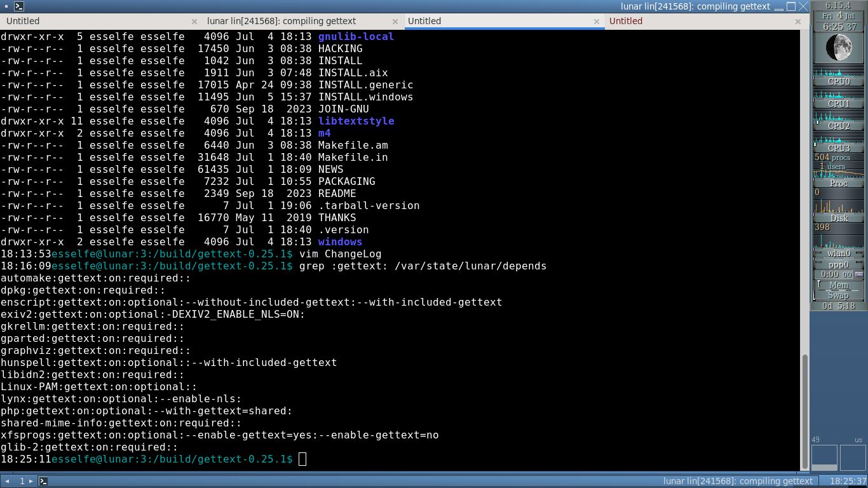Click the automake:gettext:on:required line
This screenshot has height=488, width=868.
point(95,278)
